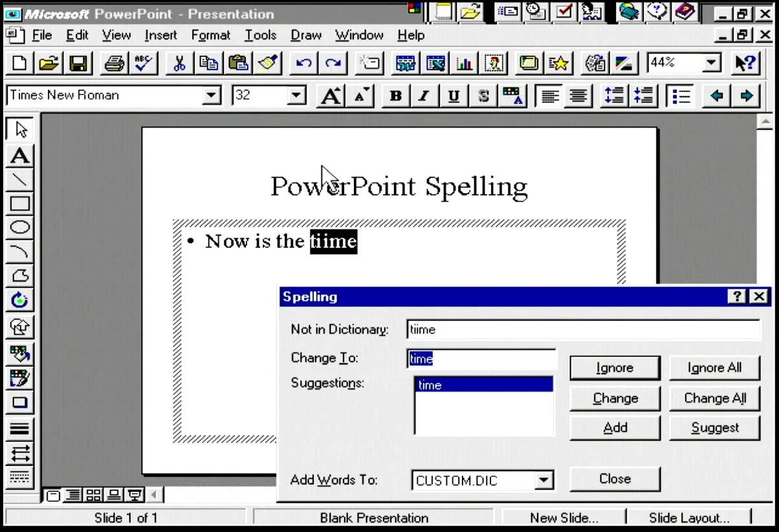Toggle Underline formatting

click(x=454, y=96)
